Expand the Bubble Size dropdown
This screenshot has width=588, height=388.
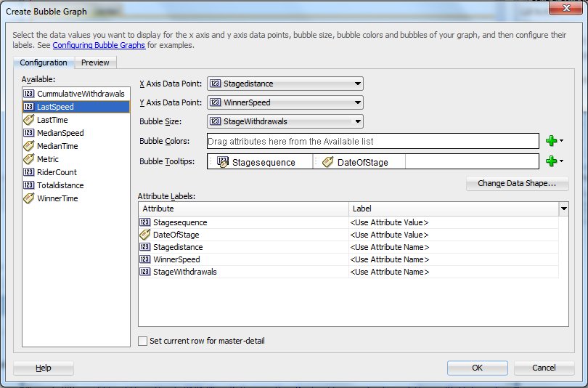357,121
